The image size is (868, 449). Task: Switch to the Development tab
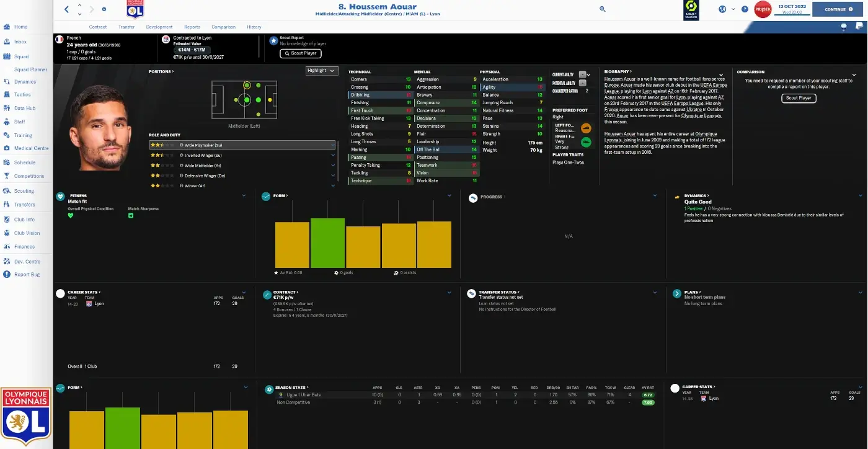(x=159, y=27)
